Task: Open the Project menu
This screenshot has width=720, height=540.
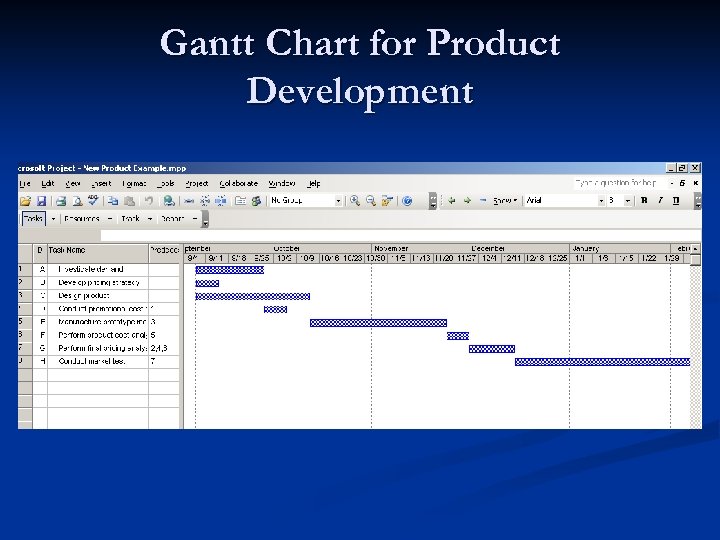Action: point(197,184)
